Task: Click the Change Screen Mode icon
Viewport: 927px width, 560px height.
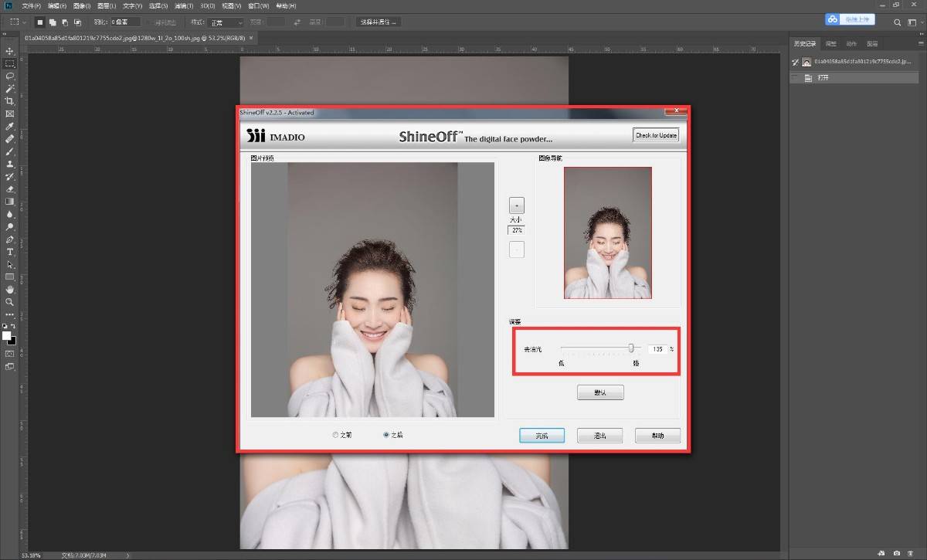Action: (x=10, y=366)
